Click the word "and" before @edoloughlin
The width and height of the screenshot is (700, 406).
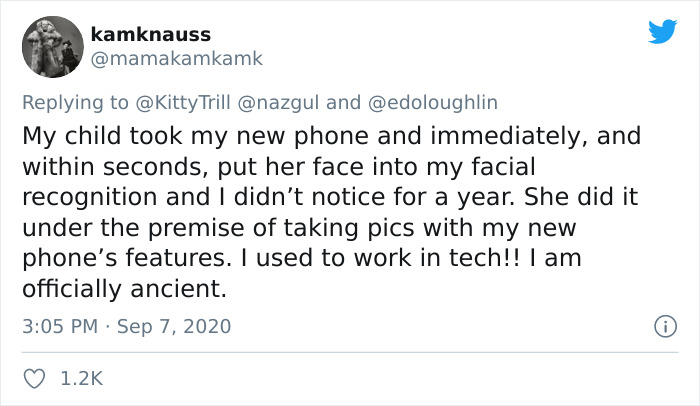click(x=343, y=103)
